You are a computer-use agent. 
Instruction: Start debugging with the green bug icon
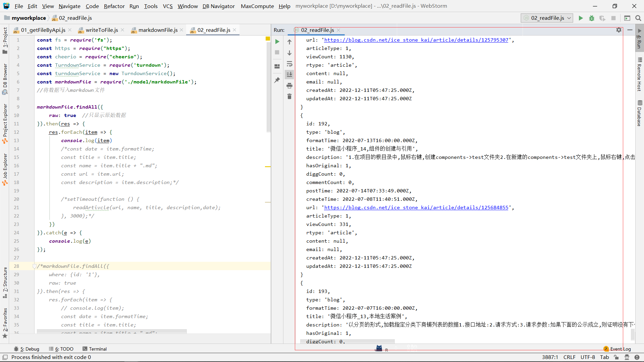click(592, 18)
